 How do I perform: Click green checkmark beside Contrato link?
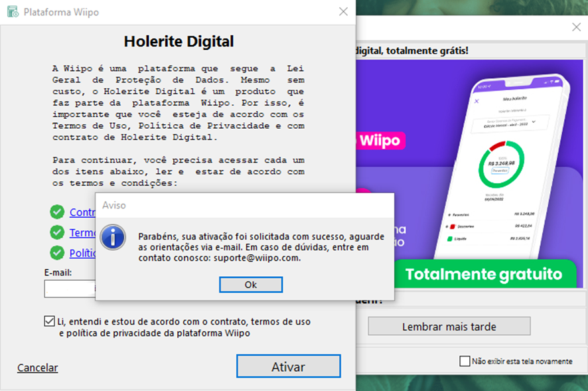pyautogui.click(x=57, y=212)
